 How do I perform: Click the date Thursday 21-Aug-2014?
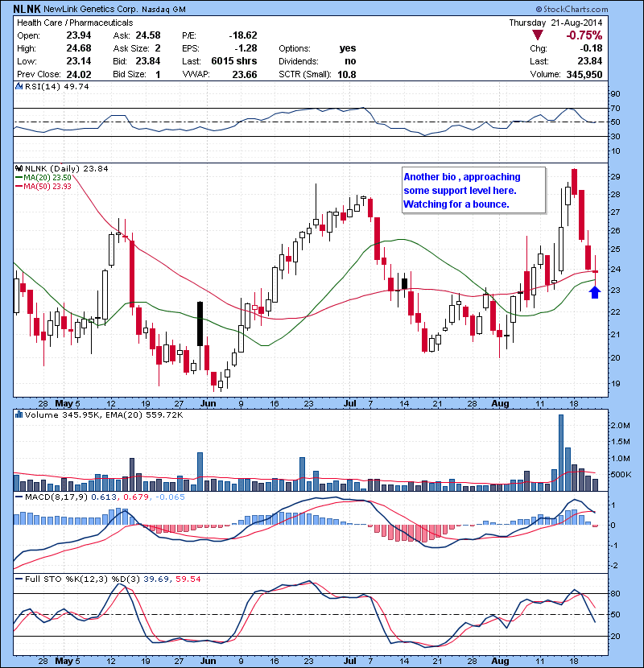tap(555, 23)
